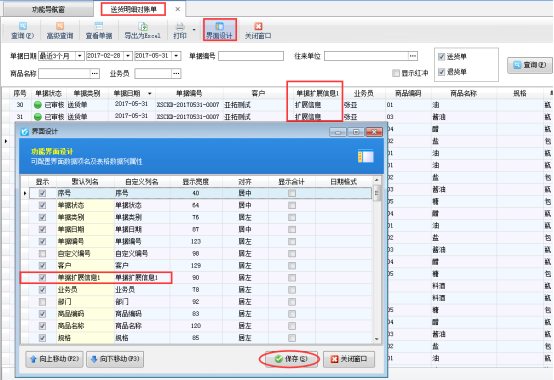Click 关闭窗口 icon in main toolbar
The image size is (554, 380).
[258, 30]
